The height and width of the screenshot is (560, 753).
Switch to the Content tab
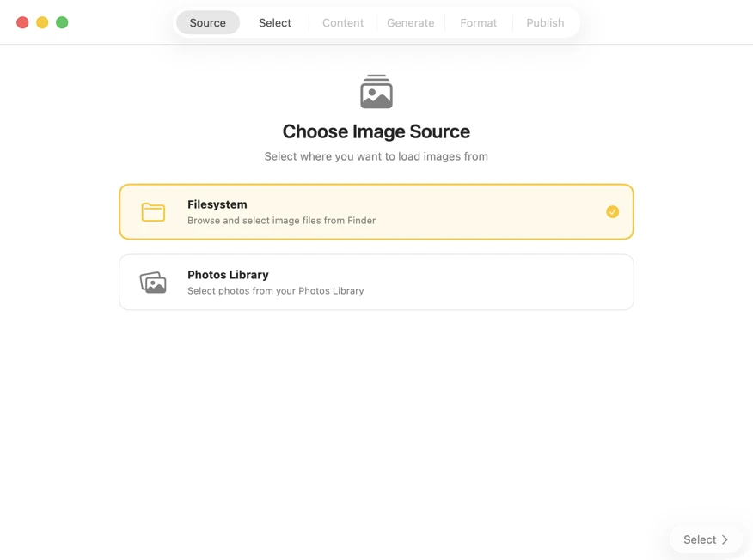point(342,22)
